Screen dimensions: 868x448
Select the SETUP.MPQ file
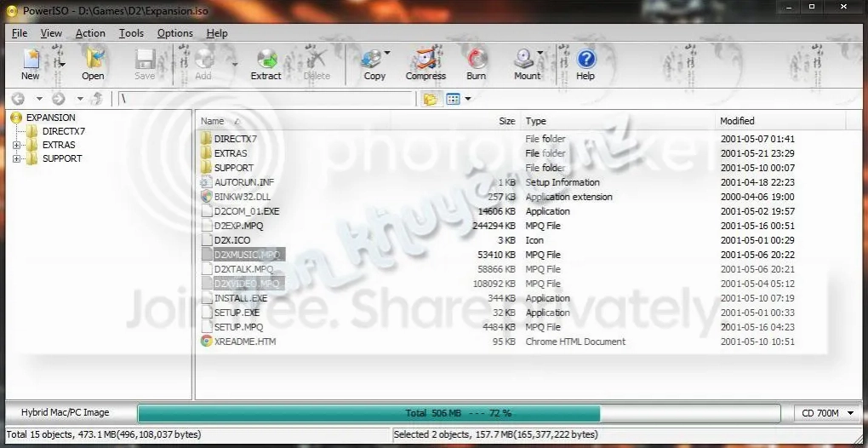(x=238, y=327)
